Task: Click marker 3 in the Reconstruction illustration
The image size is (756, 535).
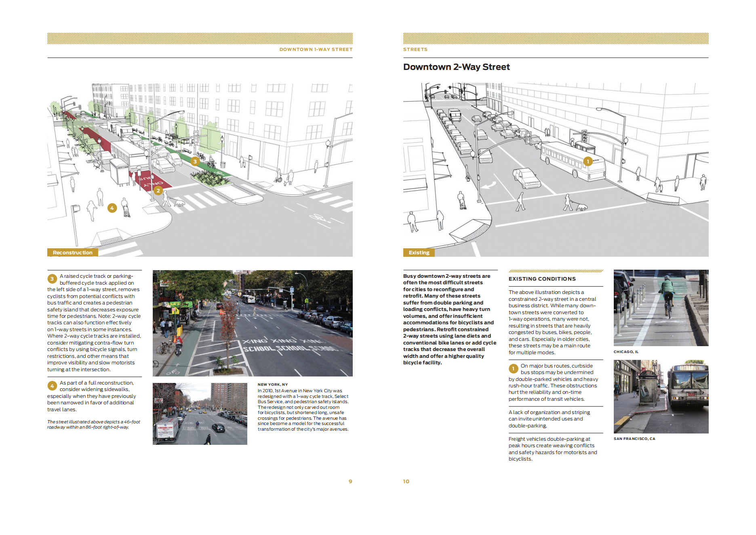Action: pos(195,161)
